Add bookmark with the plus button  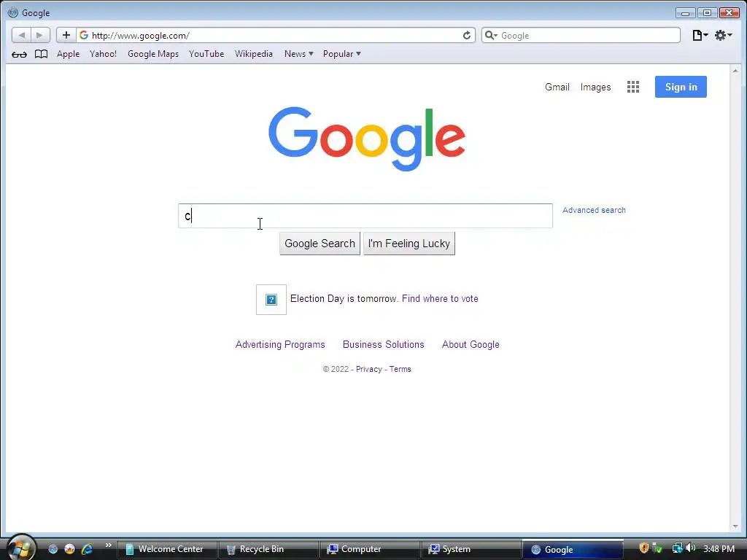66,35
